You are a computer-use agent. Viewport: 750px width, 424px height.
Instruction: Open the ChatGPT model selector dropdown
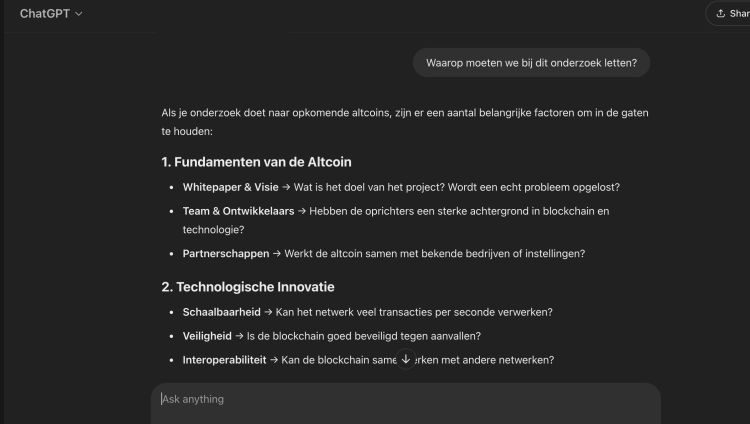tap(51, 14)
